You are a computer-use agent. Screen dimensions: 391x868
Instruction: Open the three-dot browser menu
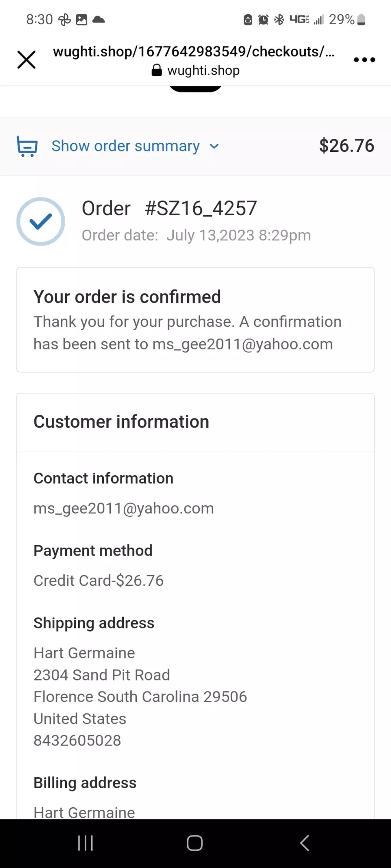pos(364,59)
